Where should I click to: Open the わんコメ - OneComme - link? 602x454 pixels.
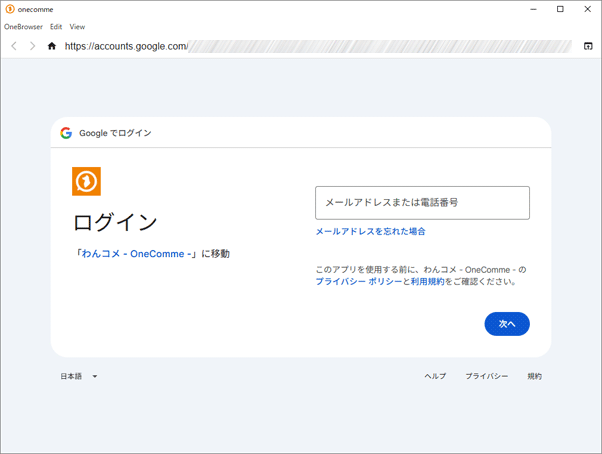(x=137, y=254)
